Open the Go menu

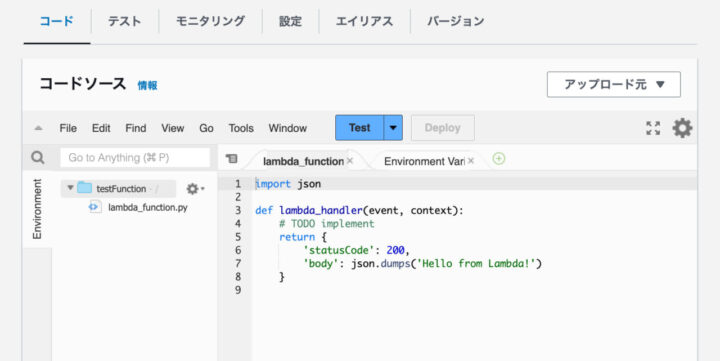(206, 128)
